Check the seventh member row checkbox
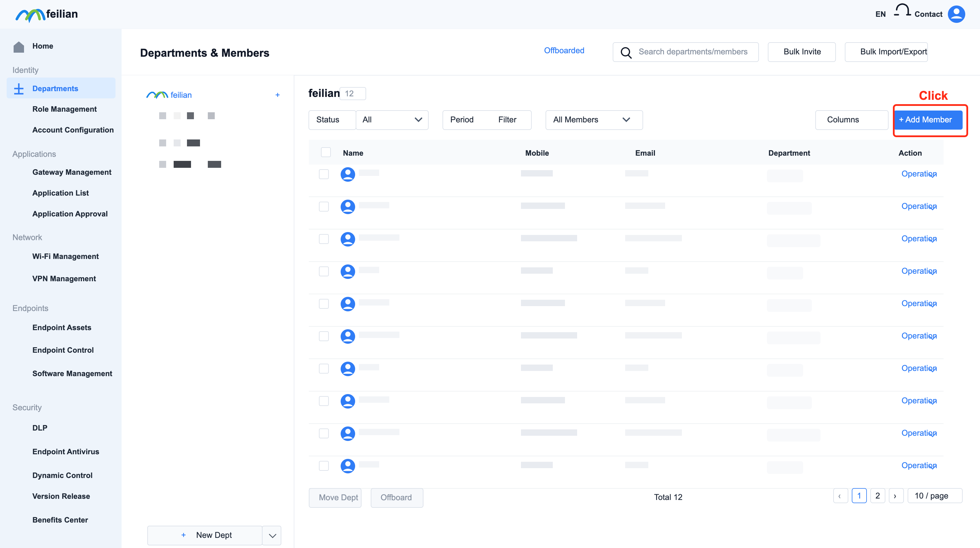Image resolution: width=980 pixels, height=548 pixels. (x=324, y=369)
